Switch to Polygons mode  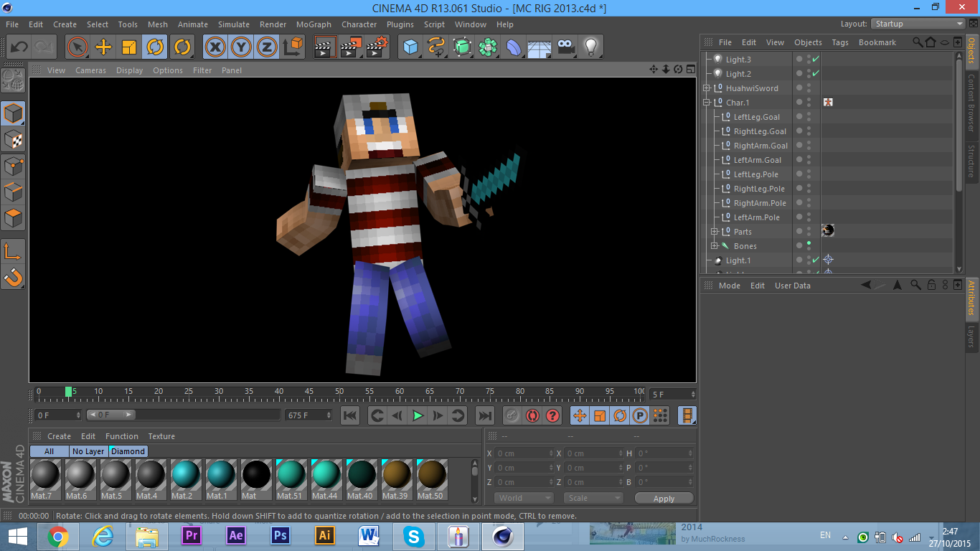[13, 217]
